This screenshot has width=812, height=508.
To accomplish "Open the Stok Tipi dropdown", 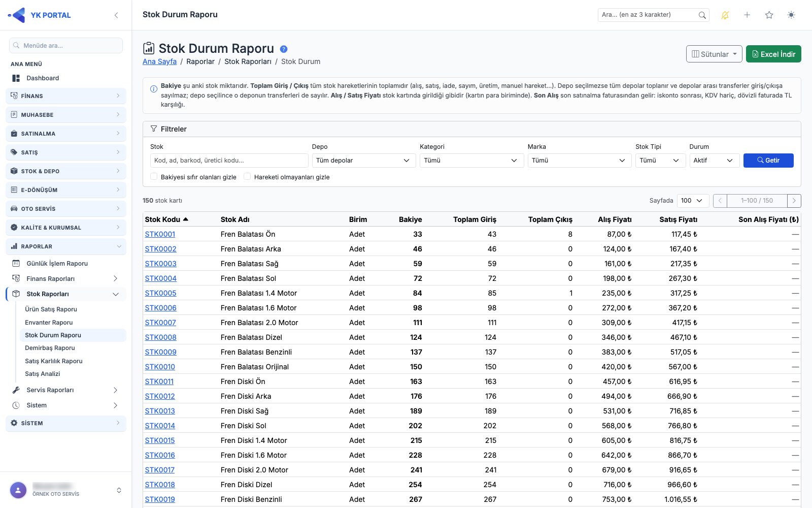I will [660, 161].
